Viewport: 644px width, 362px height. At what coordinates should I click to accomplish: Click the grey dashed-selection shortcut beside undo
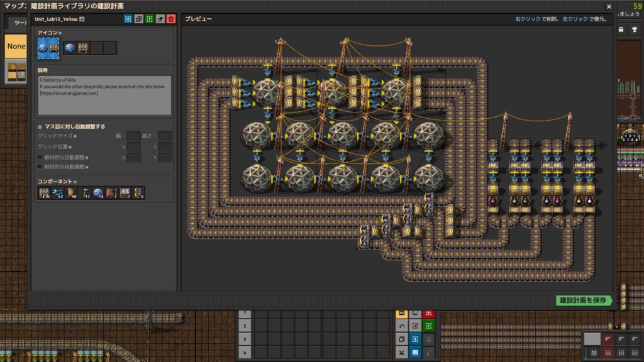415,326
